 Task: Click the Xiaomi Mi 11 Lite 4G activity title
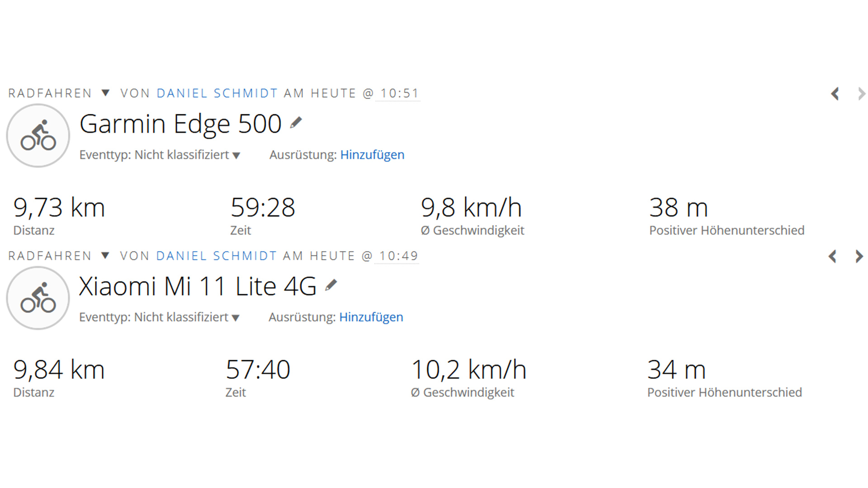[x=198, y=286]
